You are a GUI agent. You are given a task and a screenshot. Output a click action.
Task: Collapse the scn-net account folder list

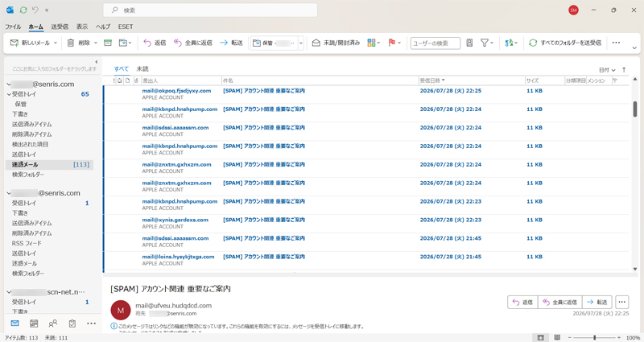9,292
